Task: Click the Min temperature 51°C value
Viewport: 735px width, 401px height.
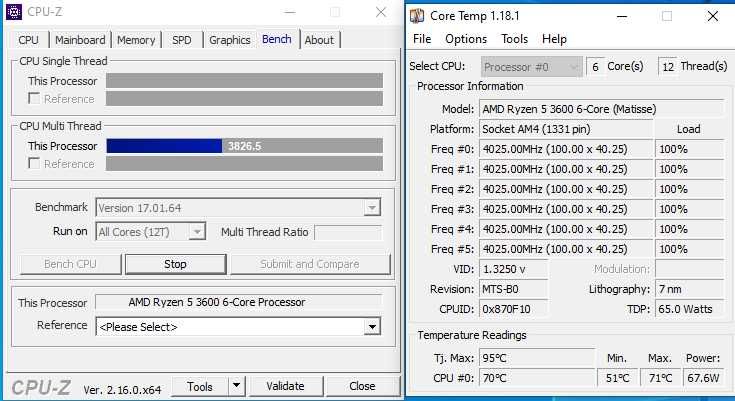Action: point(617,378)
